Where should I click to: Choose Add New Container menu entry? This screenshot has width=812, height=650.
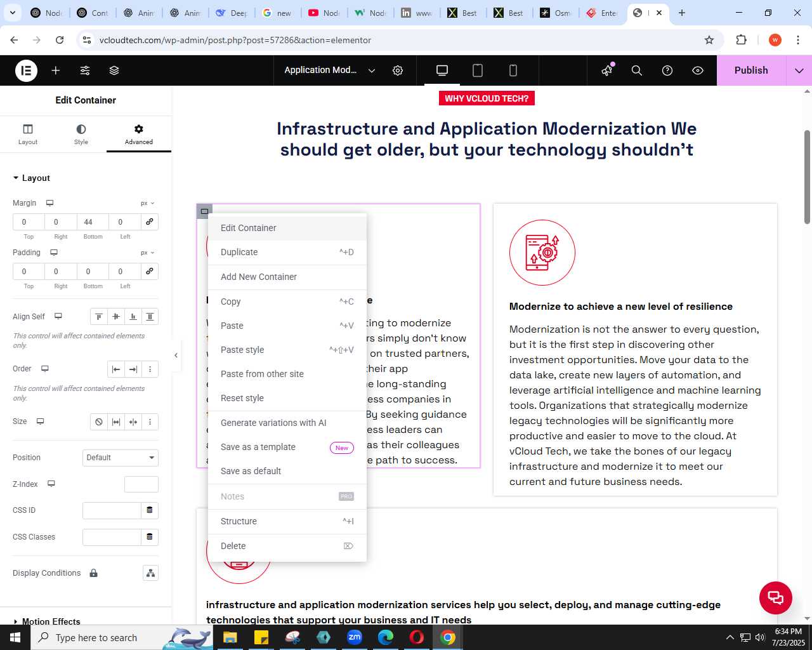(287, 277)
